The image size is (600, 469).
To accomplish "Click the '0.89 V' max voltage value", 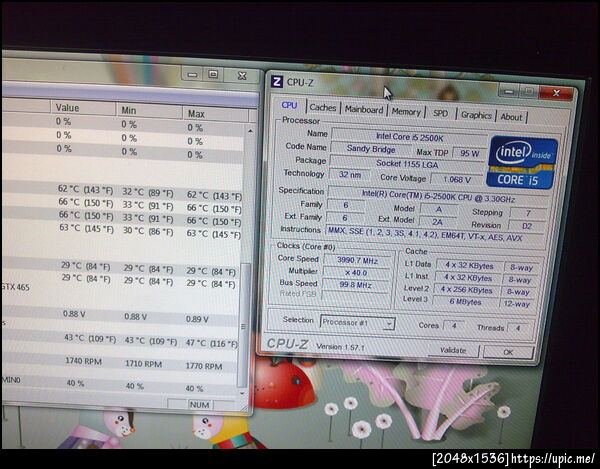I will coord(197,319).
